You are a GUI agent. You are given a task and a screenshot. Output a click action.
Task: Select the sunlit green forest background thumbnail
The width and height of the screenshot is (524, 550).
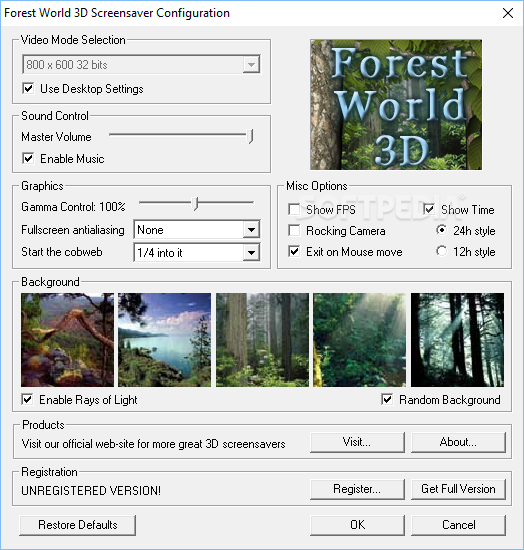click(360, 340)
